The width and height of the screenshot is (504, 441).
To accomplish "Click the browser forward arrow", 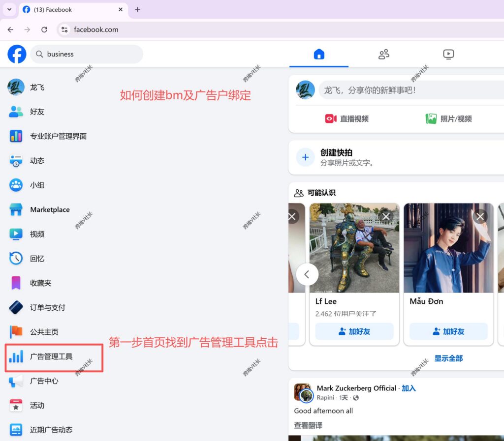I will (x=28, y=29).
